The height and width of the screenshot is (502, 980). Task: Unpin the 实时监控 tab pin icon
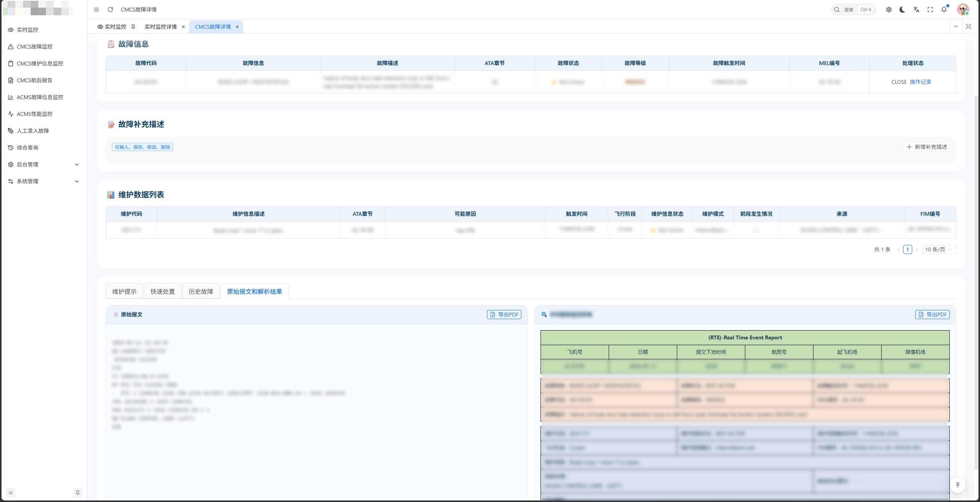(x=133, y=27)
